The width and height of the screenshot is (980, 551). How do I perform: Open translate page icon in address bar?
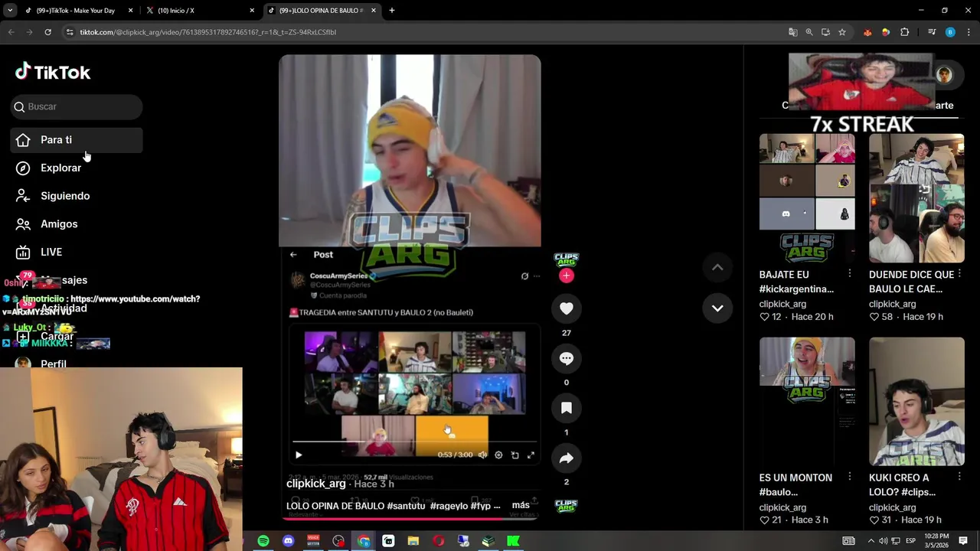point(793,32)
